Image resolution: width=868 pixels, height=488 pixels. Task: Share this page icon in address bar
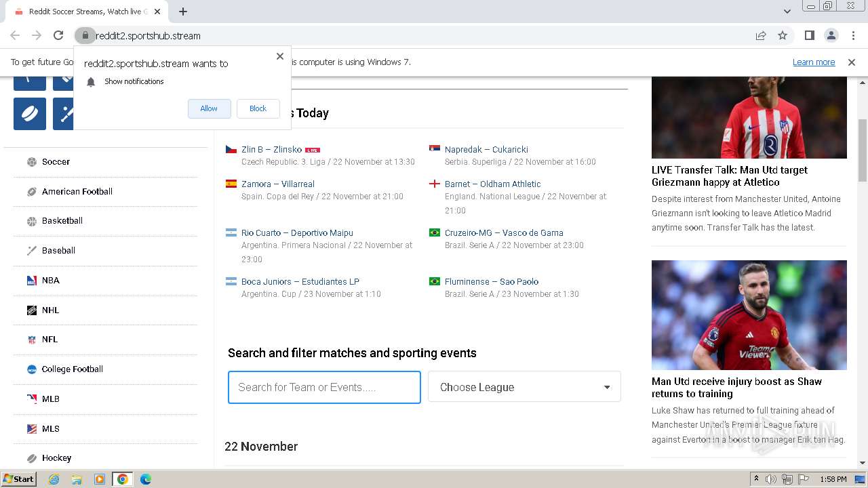click(x=761, y=35)
